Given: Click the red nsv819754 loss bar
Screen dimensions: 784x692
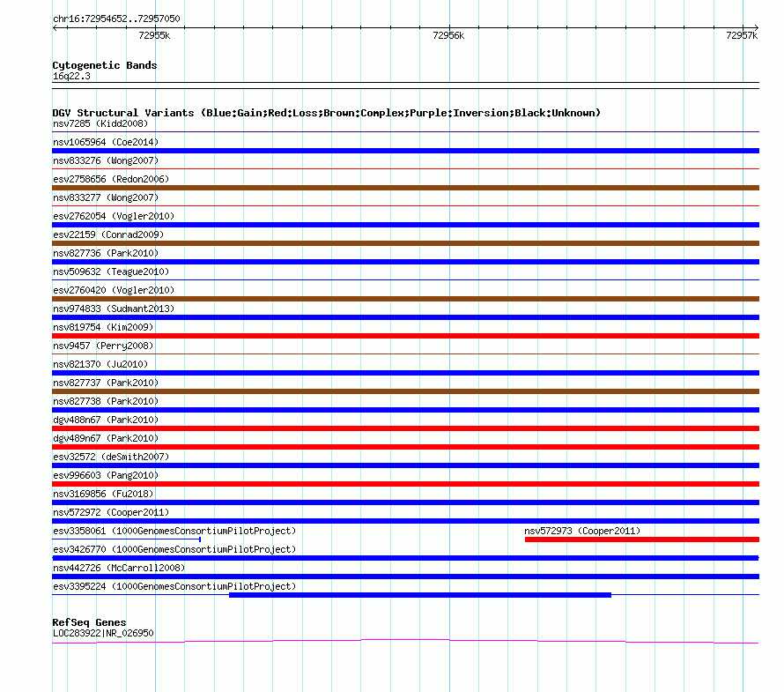Looking at the screenshot, I should tap(405, 336).
